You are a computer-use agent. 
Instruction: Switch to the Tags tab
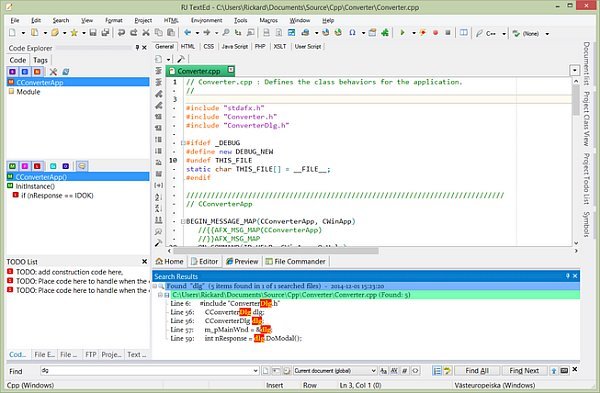(x=40, y=60)
